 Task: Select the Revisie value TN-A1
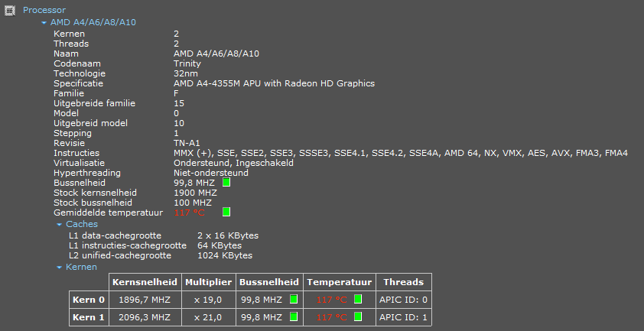click(x=187, y=143)
